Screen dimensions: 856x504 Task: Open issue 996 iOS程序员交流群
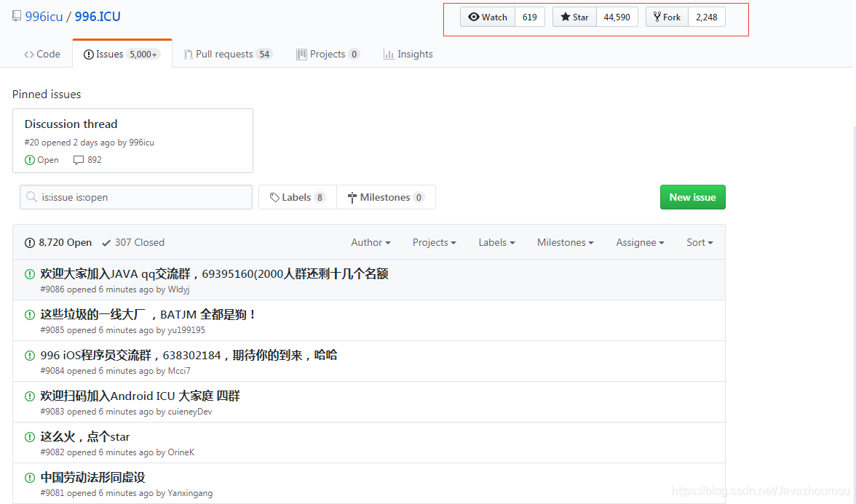click(189, 356)
